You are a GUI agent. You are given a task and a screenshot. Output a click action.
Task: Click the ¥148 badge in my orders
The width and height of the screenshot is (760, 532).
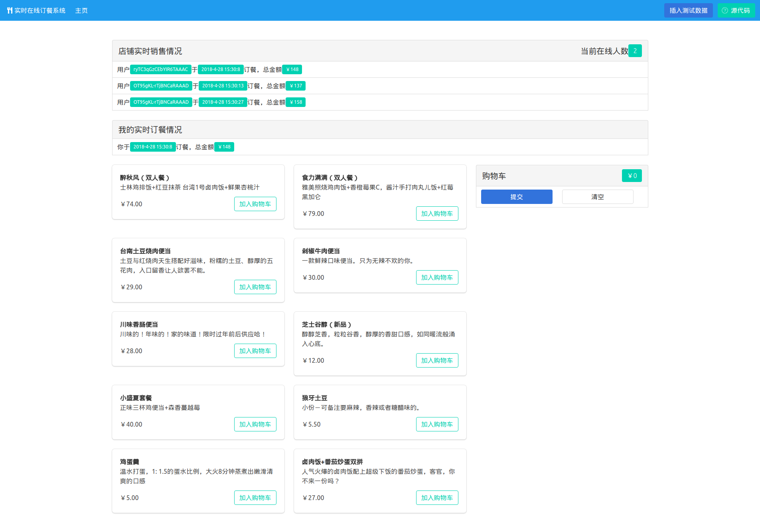click(x=224, y=147)
